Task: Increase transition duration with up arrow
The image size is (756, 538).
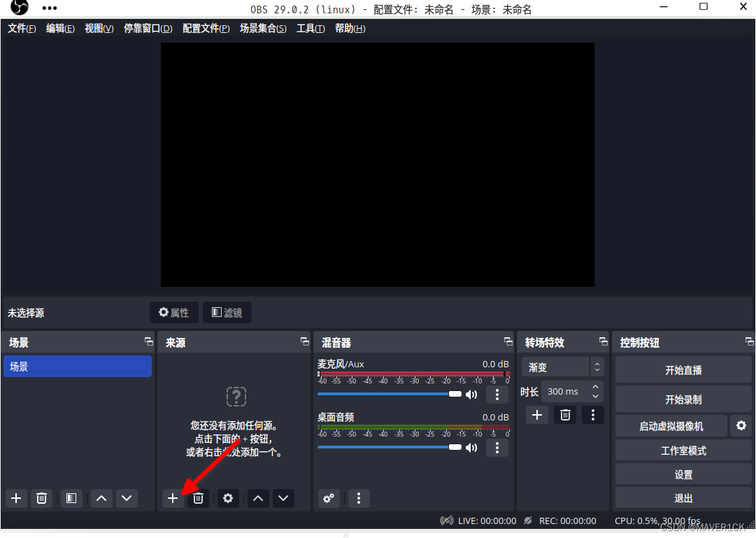Action: [596, 387]
